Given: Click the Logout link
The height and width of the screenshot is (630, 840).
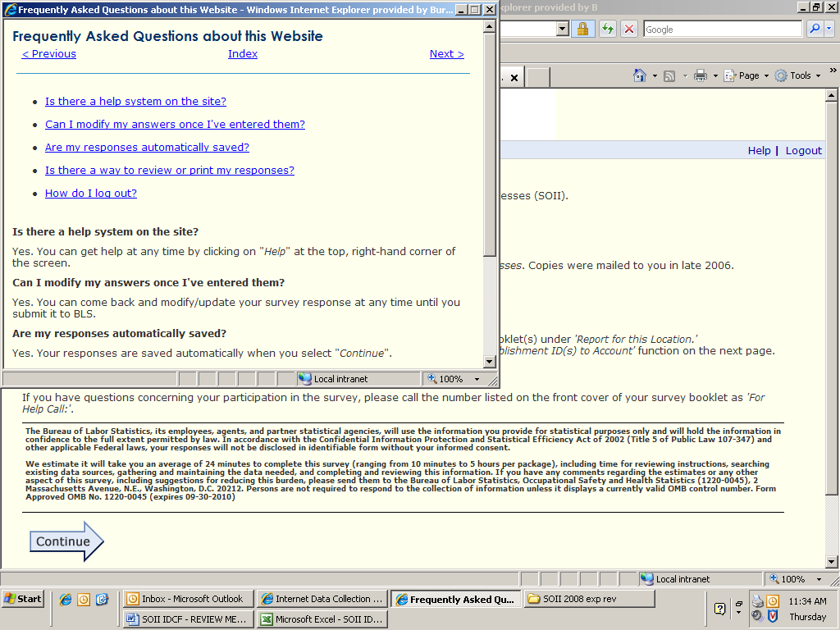Looking at the screenshot, I should (x=803, y=150).
